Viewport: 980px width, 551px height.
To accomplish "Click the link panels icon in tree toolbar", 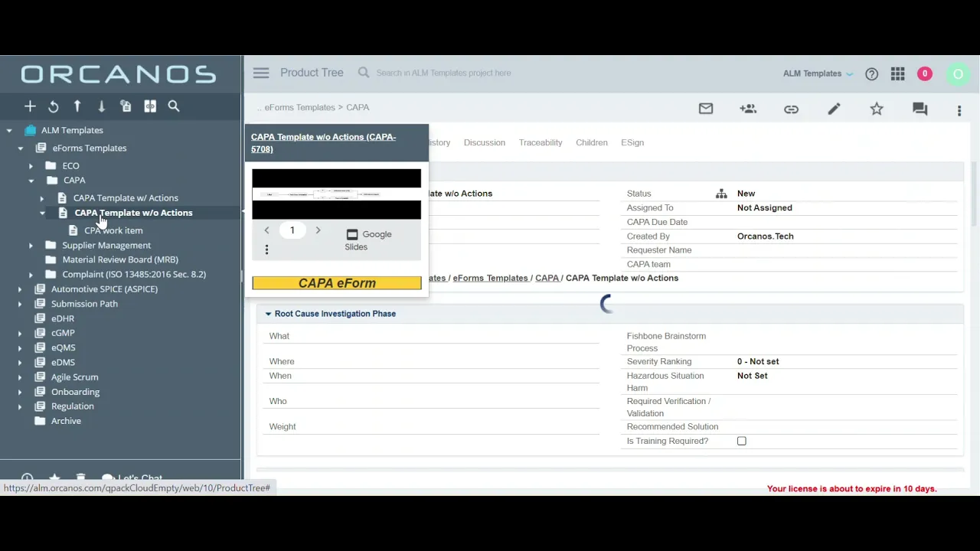I will (x=150, y=106).
